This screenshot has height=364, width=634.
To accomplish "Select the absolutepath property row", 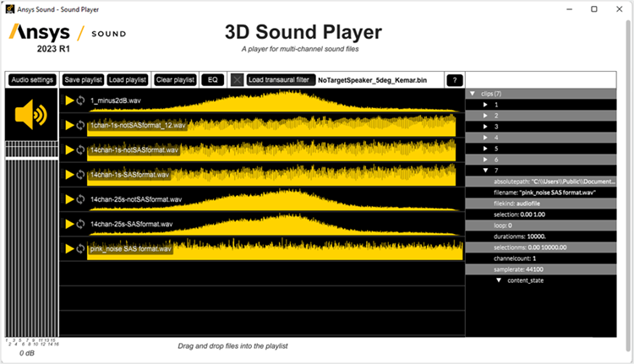I will 541,182.
